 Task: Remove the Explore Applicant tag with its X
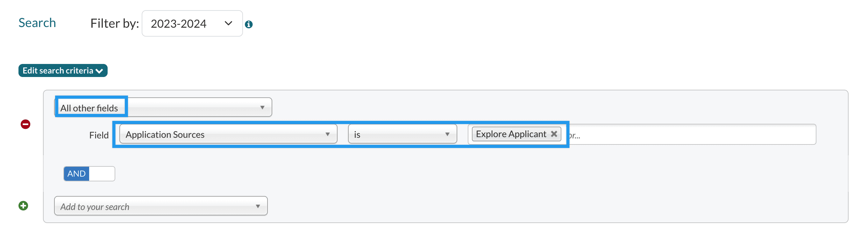pyautogui.click(x=554, y=134)
